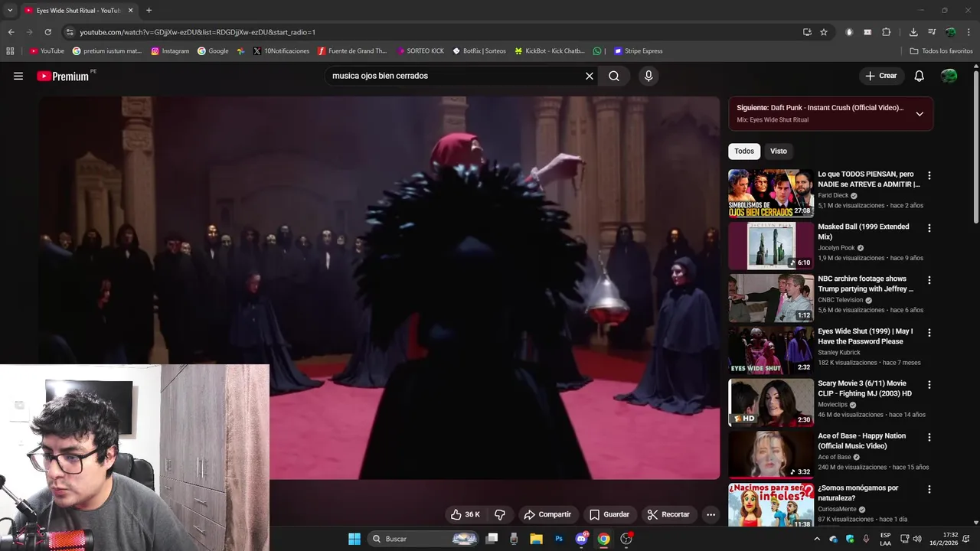Run search with magnifier button
Image resolution: width=980 pixels, height=551 pixels.
[614, 76]
